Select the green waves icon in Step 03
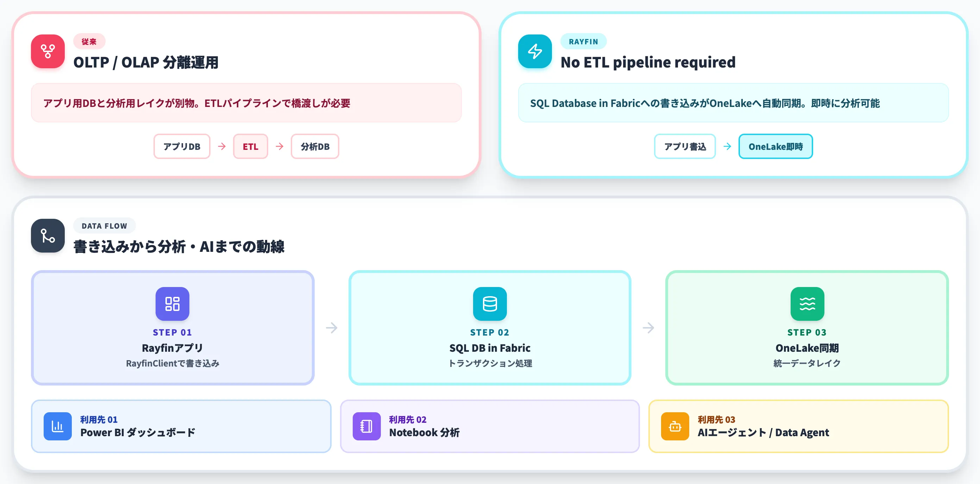 pyautogui.click(x=807, y=304)
